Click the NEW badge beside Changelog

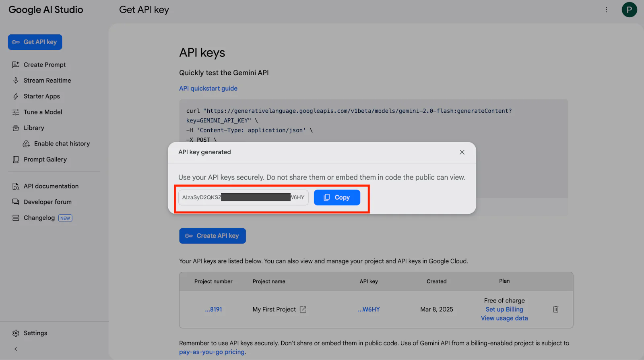[65, 218]
